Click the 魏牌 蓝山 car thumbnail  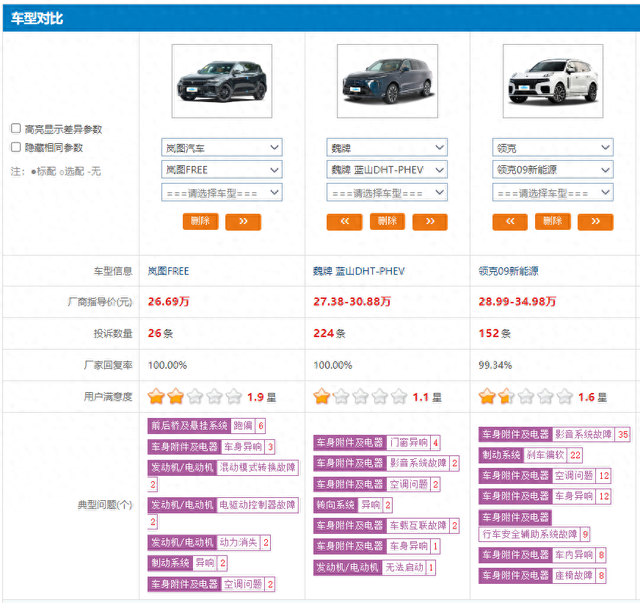point(387,81)
